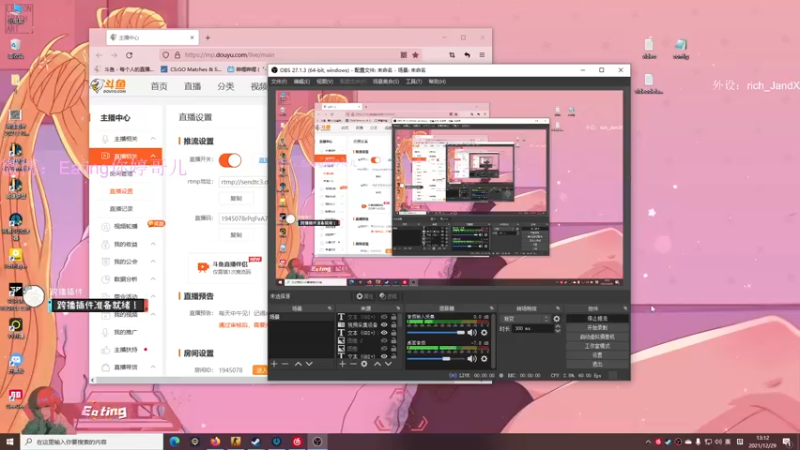Open Microsoft Edge from the taskbar
Viewport: 800px width, 450px height.
click(174, 441)
